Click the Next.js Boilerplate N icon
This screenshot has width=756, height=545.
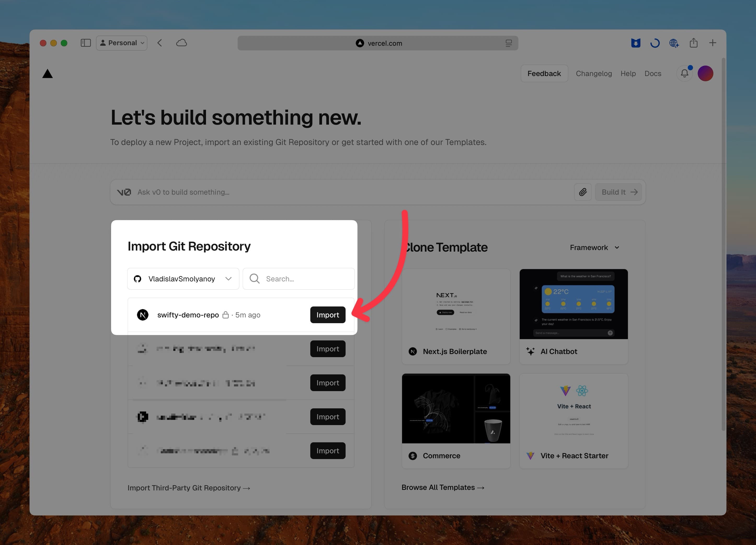click(x=413, y=351)
